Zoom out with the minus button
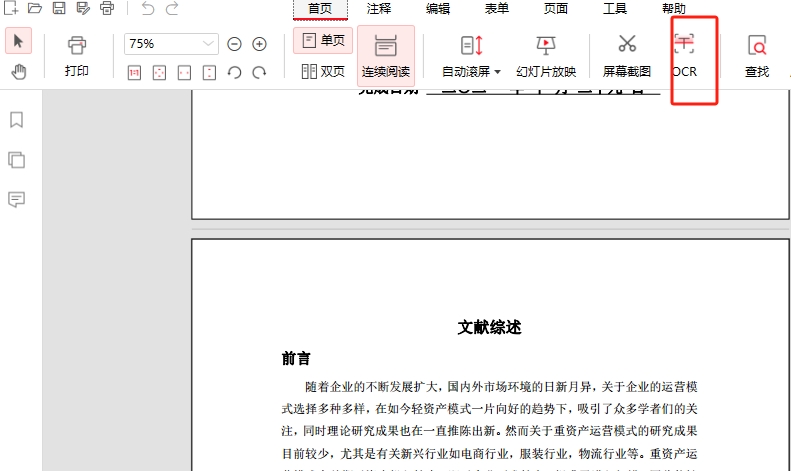Viewport: 791px width, 471px height. point(234,44)
